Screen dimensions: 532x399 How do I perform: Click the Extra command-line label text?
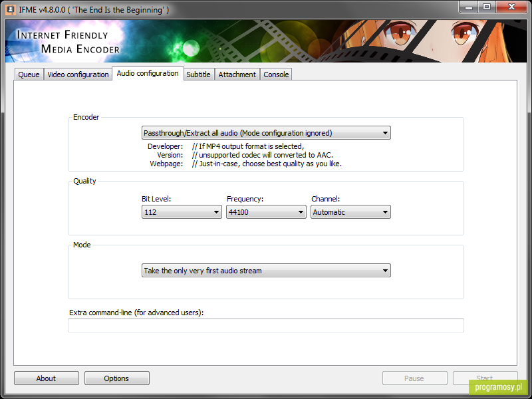pyautogui.click(x=136, y=313)
